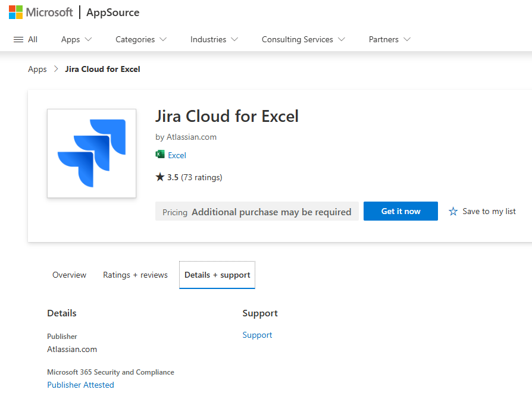Switch to Ratings + reviews tab
The image size is (532, 399).
(x=135, y=275)
